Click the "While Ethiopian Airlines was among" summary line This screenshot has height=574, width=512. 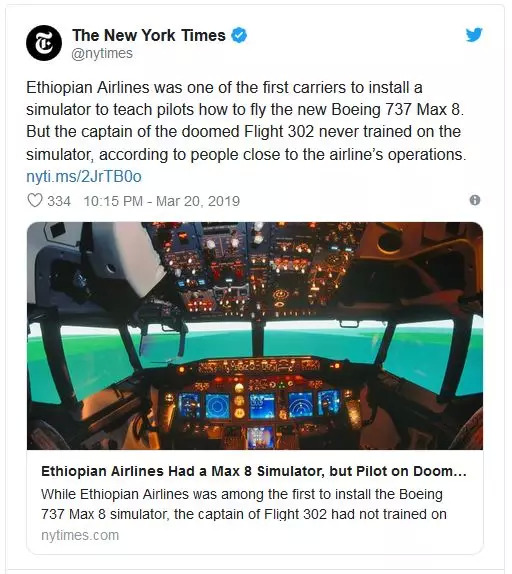click(242, 494)
